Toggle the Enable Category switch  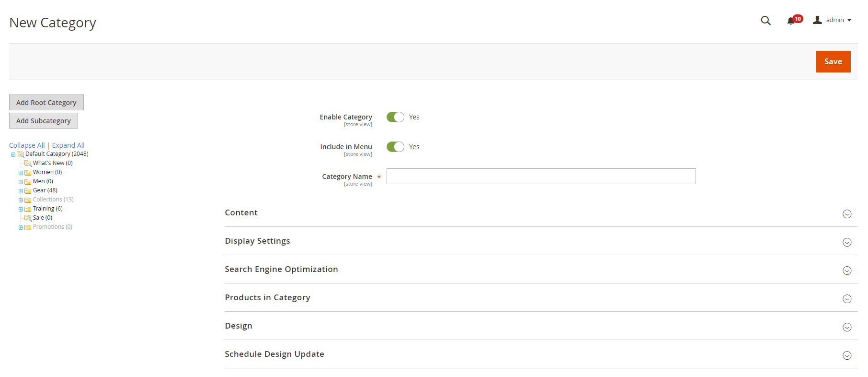395,117
